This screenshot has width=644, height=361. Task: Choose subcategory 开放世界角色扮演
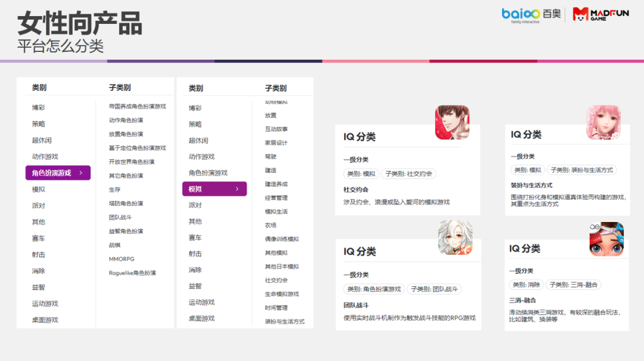(131, 162)
